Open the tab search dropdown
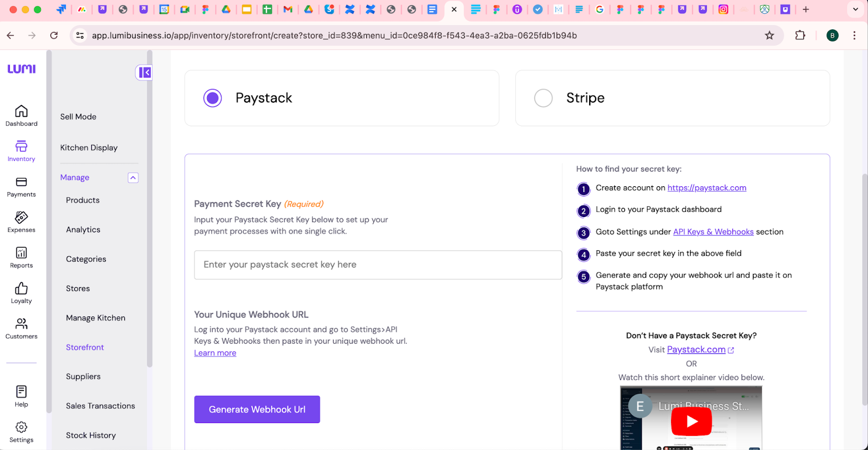 [x=856, y=9]
